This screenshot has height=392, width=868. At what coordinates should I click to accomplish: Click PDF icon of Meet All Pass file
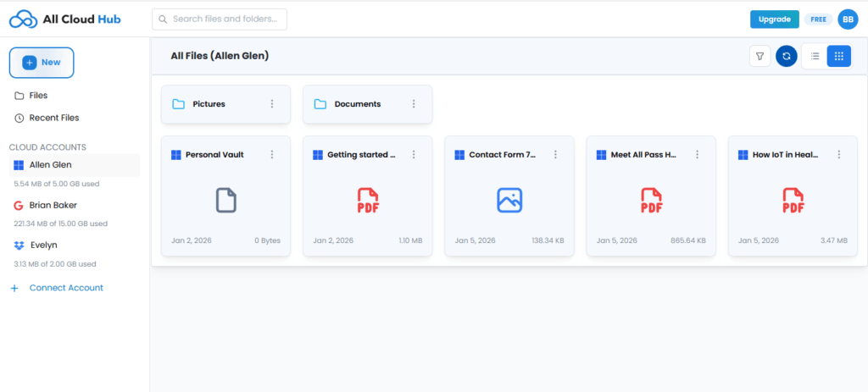651,200
